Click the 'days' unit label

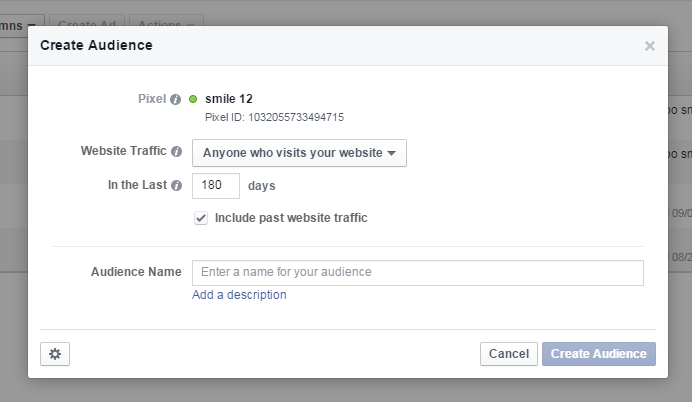(x=261, y=186)
